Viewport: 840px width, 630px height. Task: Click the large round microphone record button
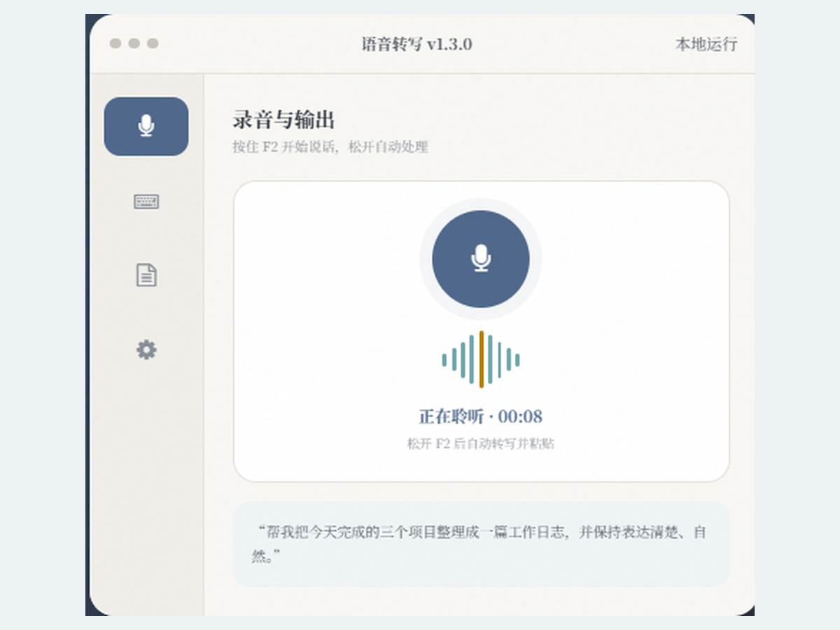[481, 259]
